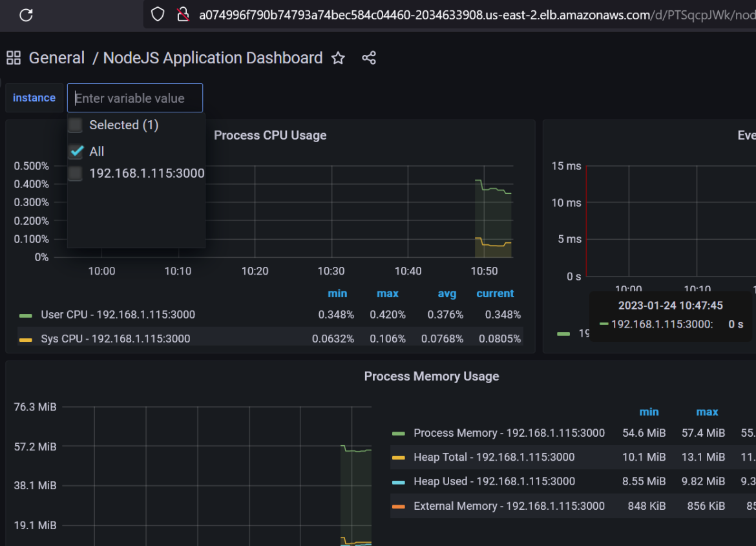Open the Process CPU Usage panel menu
This screenshot has height=546, width=756.
pyautogui.click(x=270, y=135)
